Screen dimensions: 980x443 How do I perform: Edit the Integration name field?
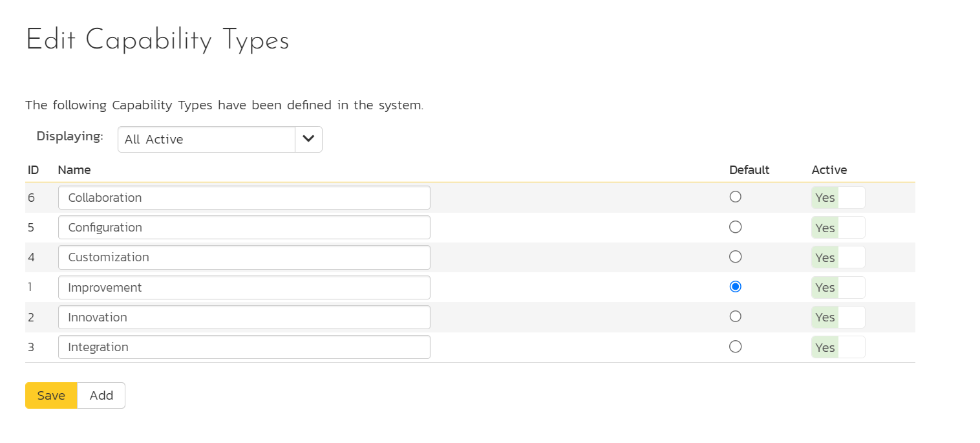pyautogui.click(x=244, y=347)
